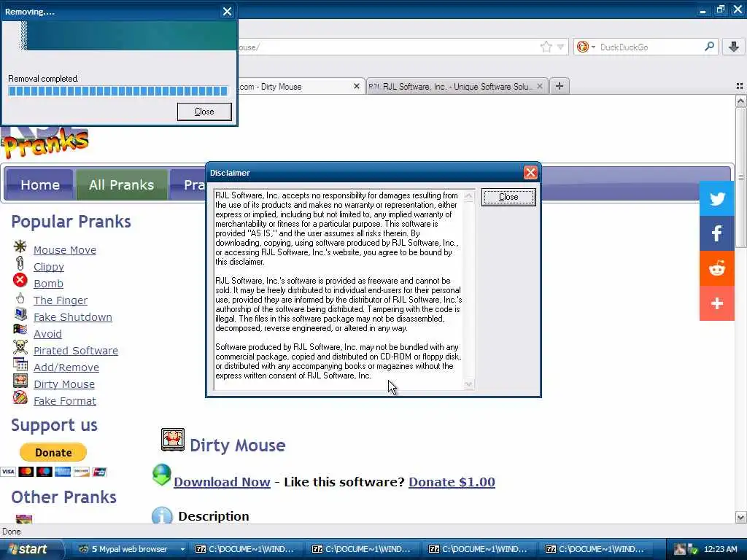Click the green globe download icon
Screen dimensions: 747x560
[162, 475]
